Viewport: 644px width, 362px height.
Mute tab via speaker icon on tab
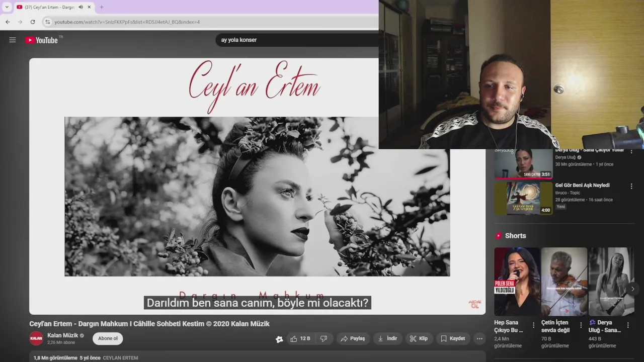click(80, 7)
